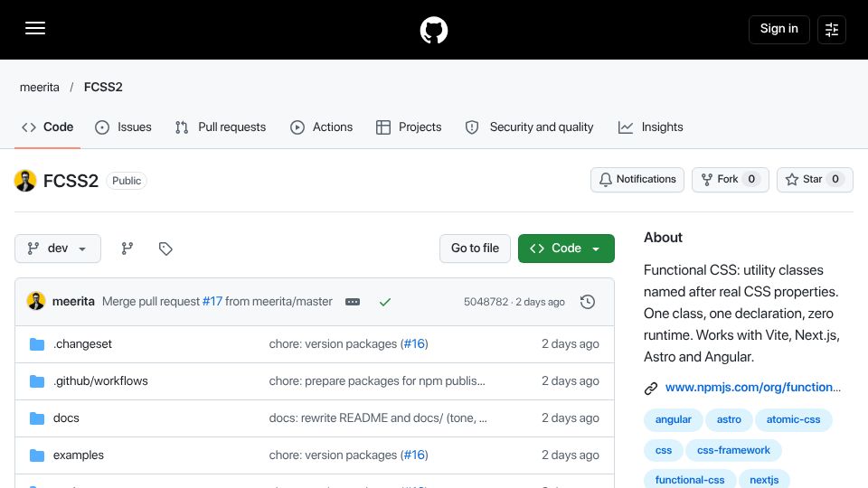Open the .changeset folder
Screen dimensions: 868x488
pyautogui.click(x=82, y=344)
